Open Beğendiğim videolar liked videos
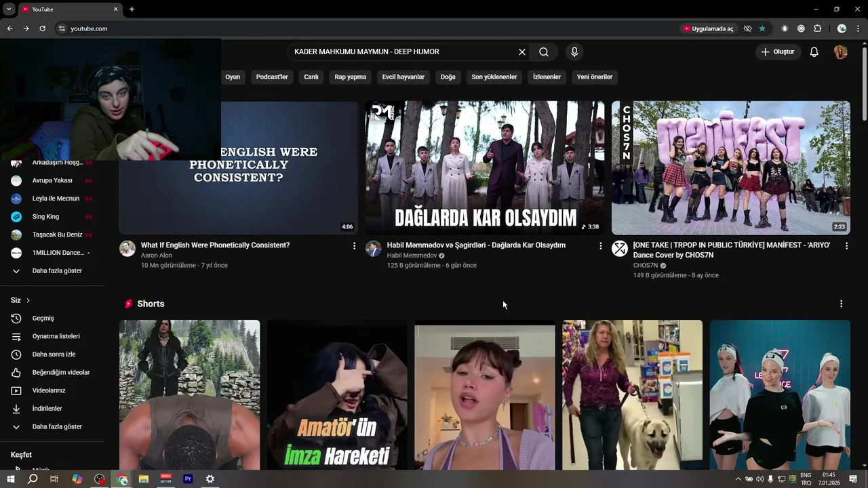This screenshot has height=488, width=868. click(53, 373)
